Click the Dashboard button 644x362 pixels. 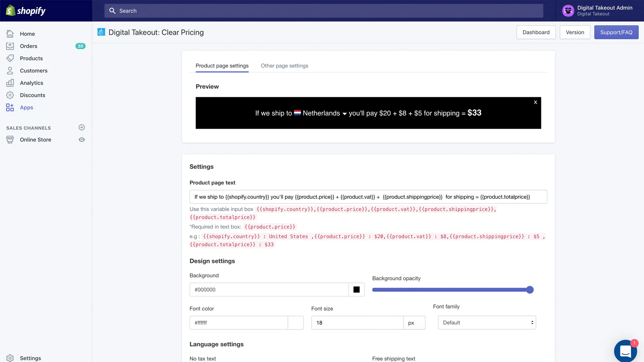pyautogui.click(x=536, y=32)
